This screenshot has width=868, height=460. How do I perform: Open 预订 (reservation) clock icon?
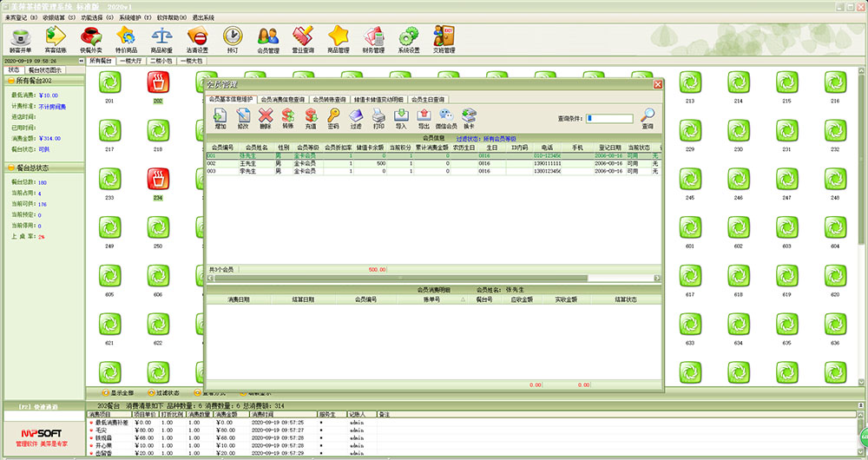coord(232,39)
